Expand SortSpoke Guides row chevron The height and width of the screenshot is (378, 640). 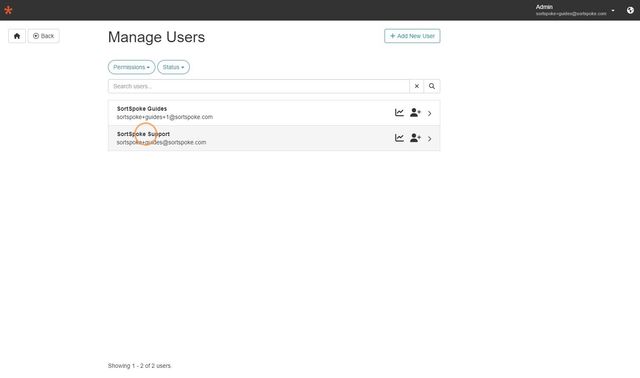click(x=429, y=113)
